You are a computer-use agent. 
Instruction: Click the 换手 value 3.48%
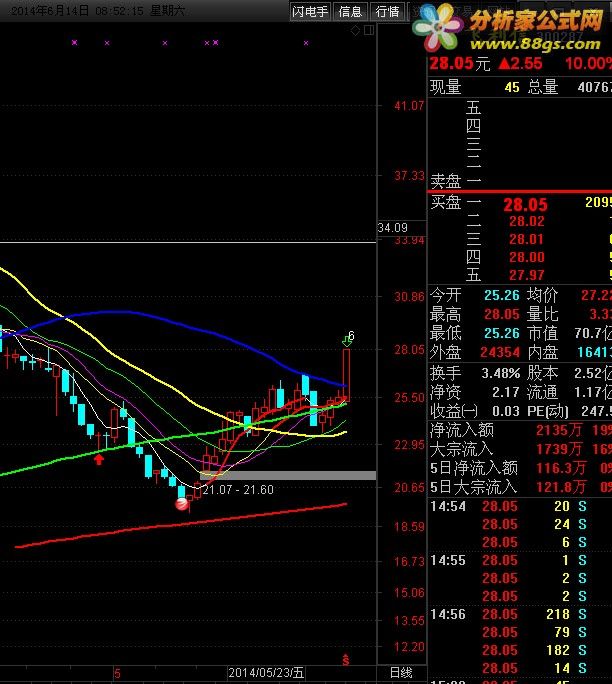(501, 373)
